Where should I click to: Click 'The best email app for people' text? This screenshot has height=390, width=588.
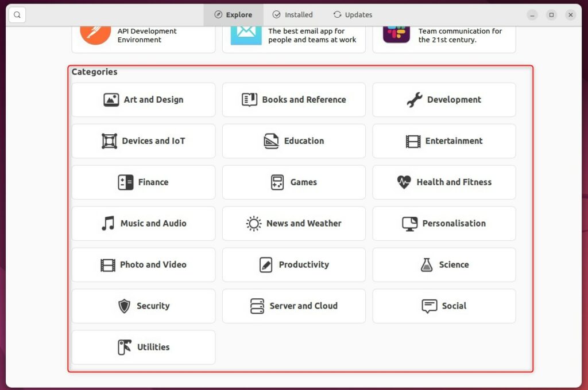pyautogui.click(x=312, y=36)
